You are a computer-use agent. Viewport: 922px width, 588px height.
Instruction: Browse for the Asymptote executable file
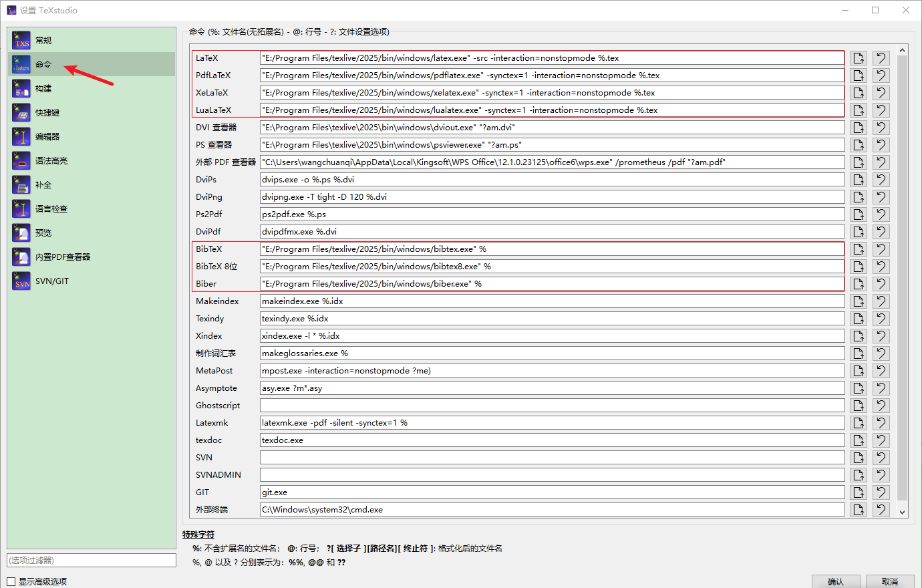click(859, 388)
